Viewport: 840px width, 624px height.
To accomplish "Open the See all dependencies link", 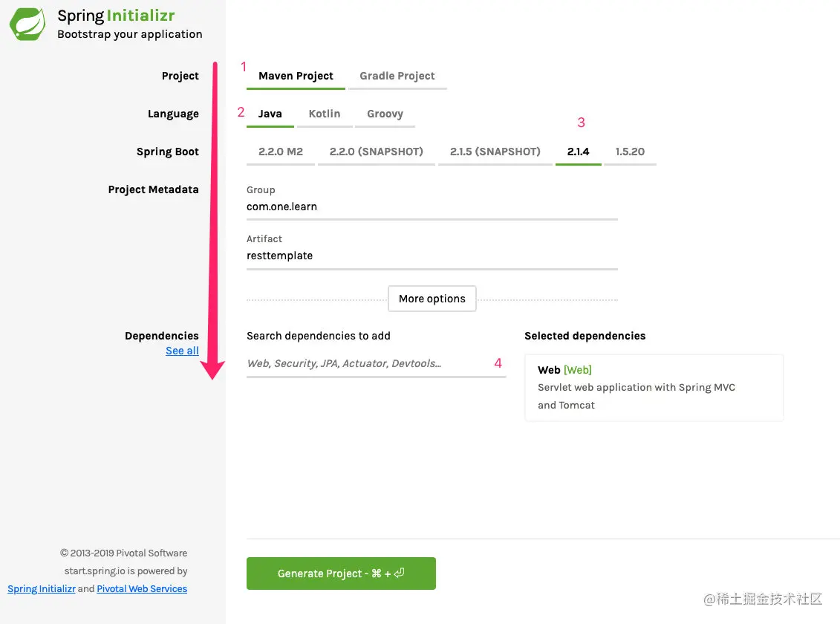I will pyautogui.click(x=182, y=351).
